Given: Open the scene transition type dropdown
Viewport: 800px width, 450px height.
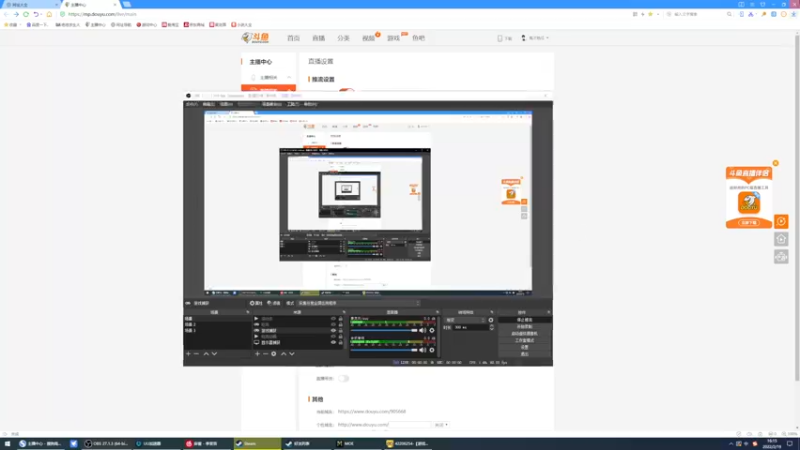Looking at the screenshot, I should coord(465,320).
